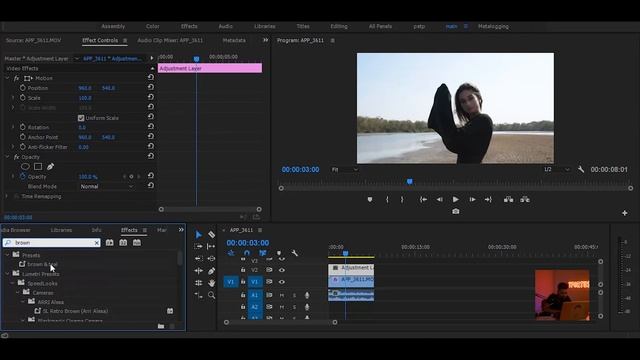Select the Selection tool arrow
Screen dimensions: 640x360
(198, 235)
